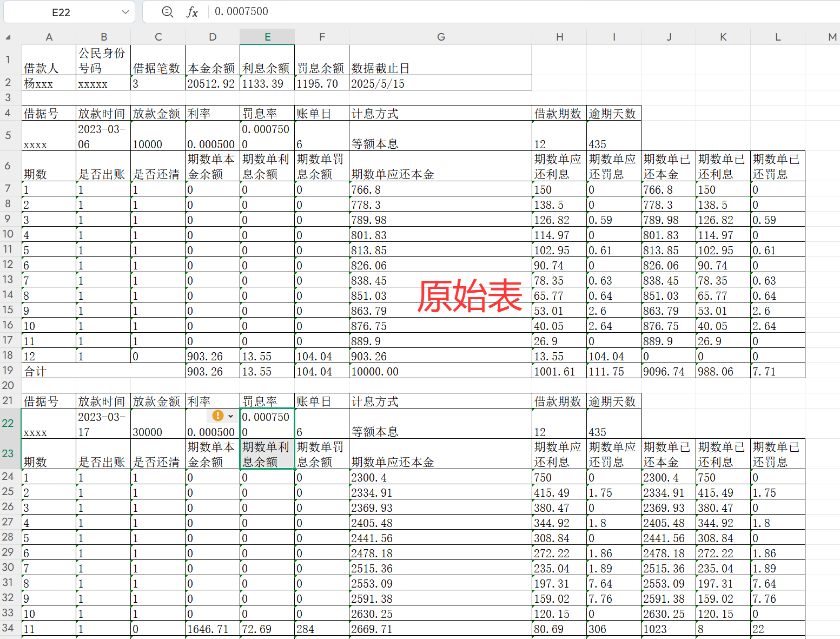
Task: Select row 22 header
Action: pos(8,423)
